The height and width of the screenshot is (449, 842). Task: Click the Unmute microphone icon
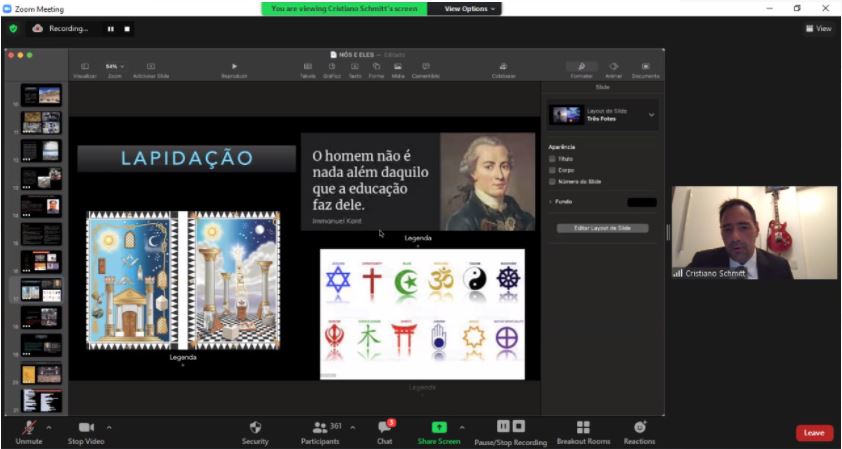point(28,427)
